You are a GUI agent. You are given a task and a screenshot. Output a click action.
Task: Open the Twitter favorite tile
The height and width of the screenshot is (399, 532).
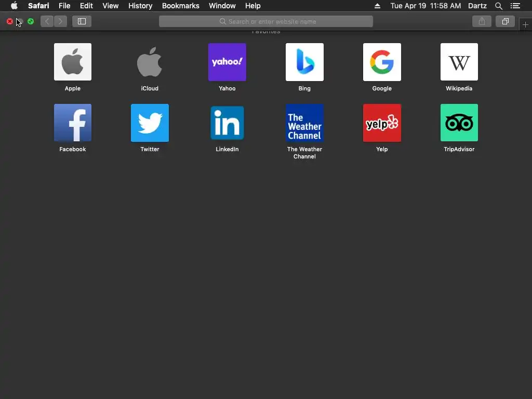(x=150, y=123)
